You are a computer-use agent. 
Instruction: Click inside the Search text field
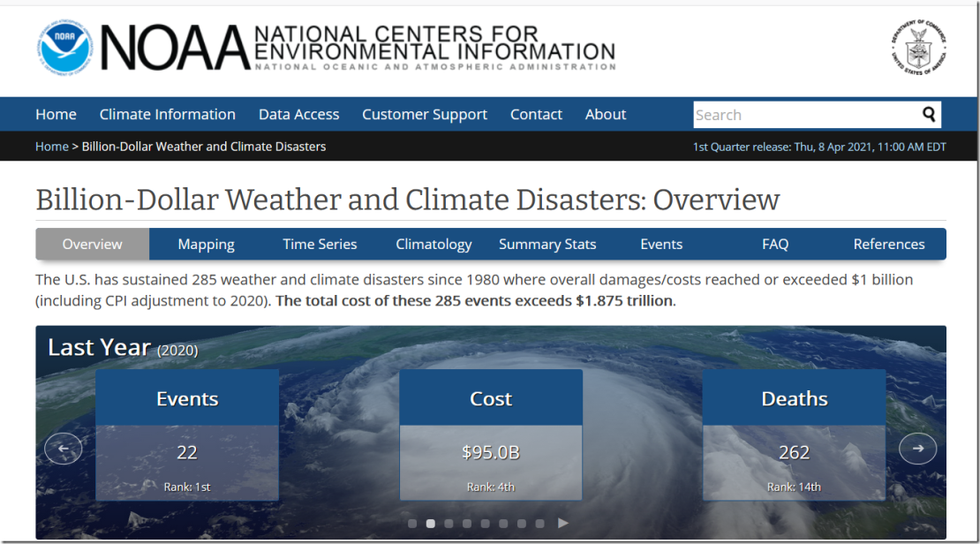pos(803,115)
